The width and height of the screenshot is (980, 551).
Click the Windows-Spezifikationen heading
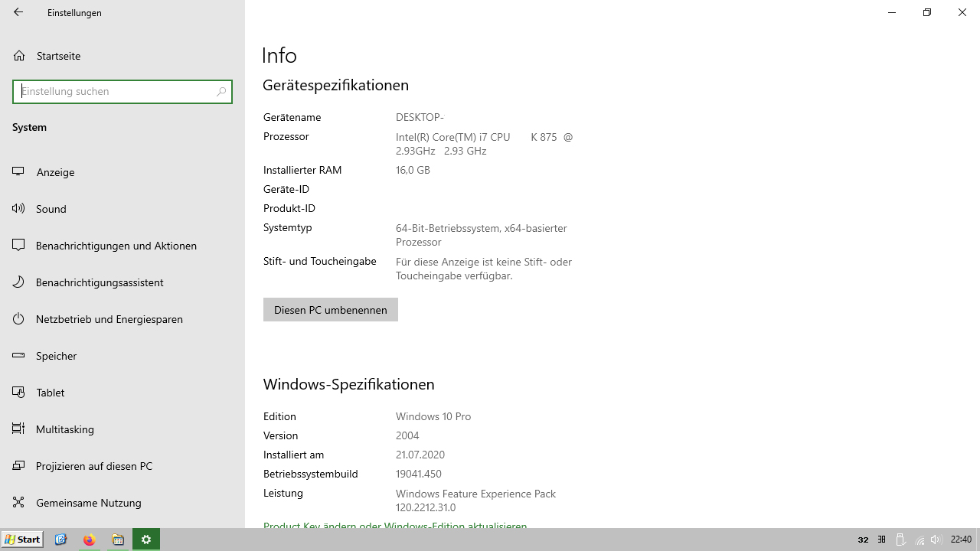point(348,384)
